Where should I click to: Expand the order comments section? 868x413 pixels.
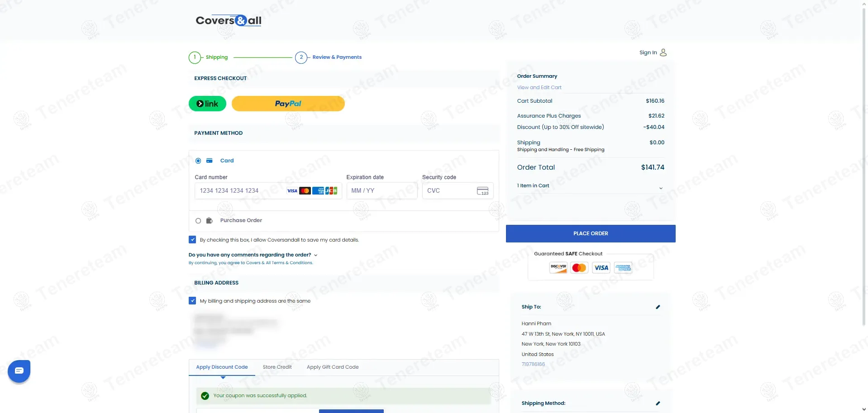pos(253,255)
